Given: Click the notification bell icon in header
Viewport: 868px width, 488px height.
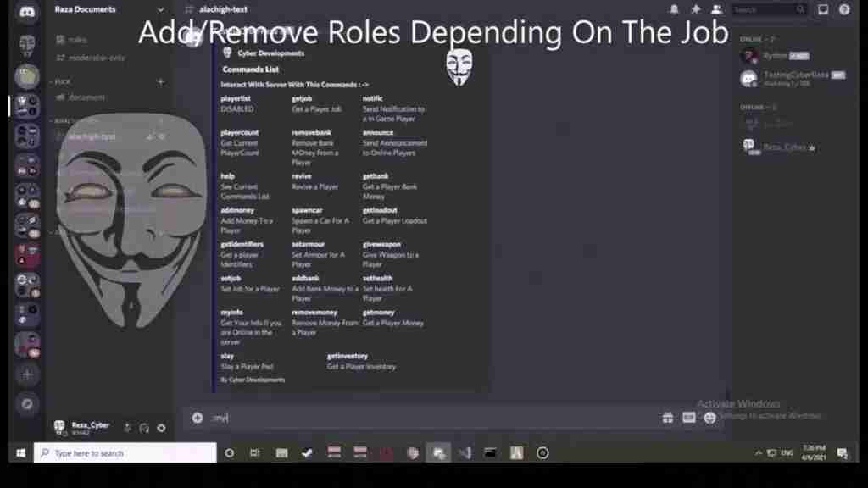Looking at the screenshot, I should pyautogui.click(x=674, y=9).
